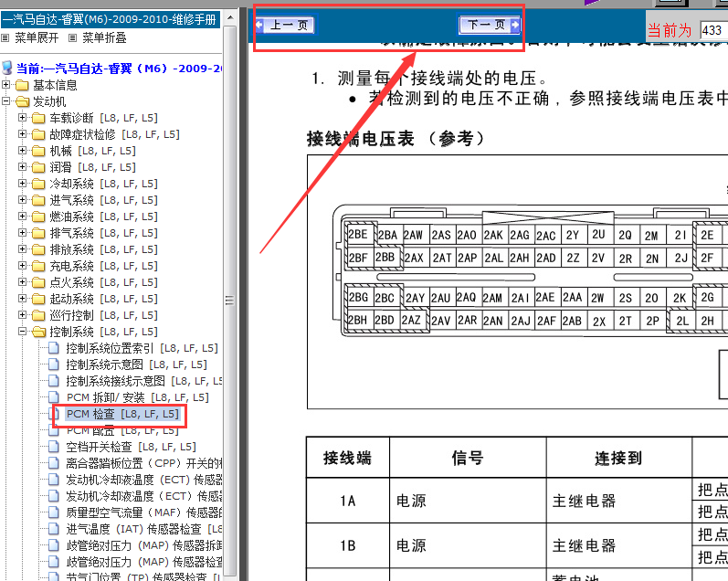This screenshot has width=728, height=581.
Task: Expand the 冷却系统 node
Action: (22, 183)
